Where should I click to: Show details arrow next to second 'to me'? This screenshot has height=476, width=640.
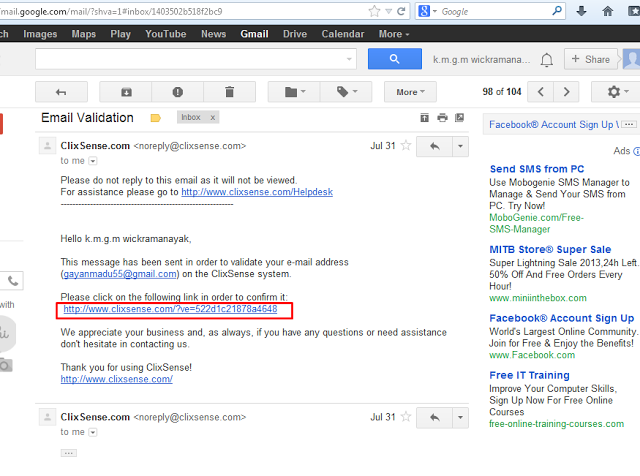point(93,432)
